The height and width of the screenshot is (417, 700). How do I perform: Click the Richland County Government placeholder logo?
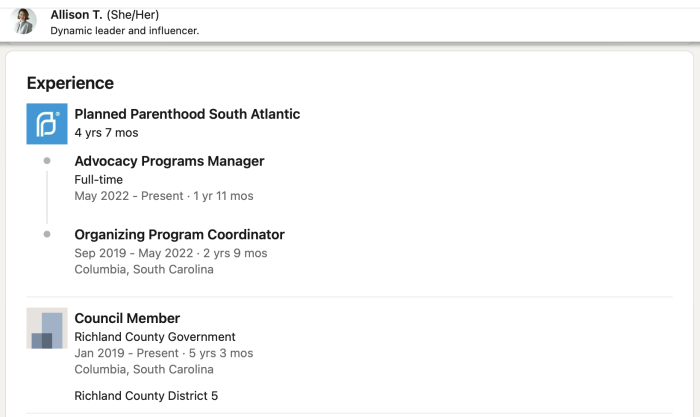(47, 328)
